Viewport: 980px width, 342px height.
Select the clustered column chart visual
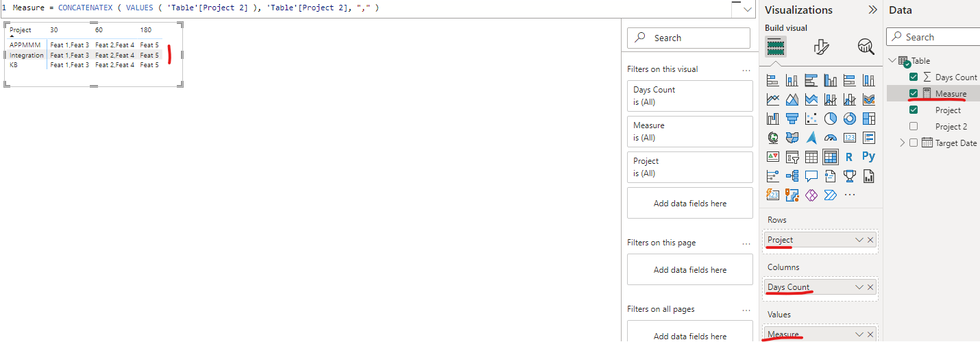pyautogui.click(x=831, y=80)
